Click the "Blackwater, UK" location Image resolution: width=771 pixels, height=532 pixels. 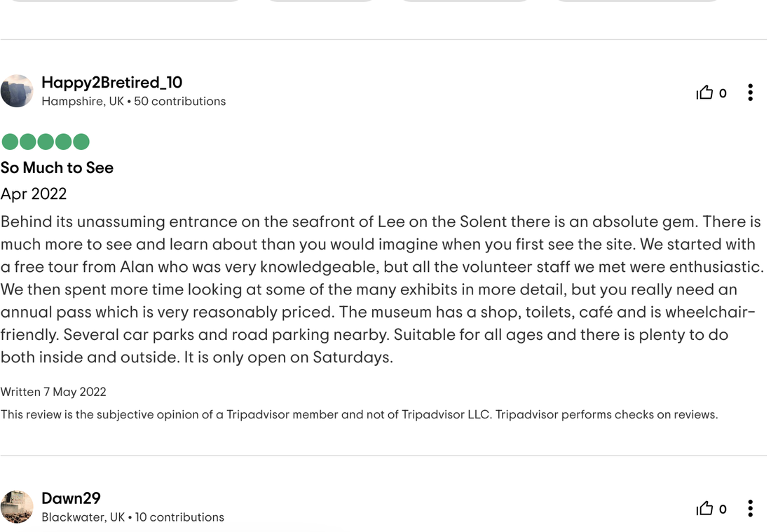point(83,517)
